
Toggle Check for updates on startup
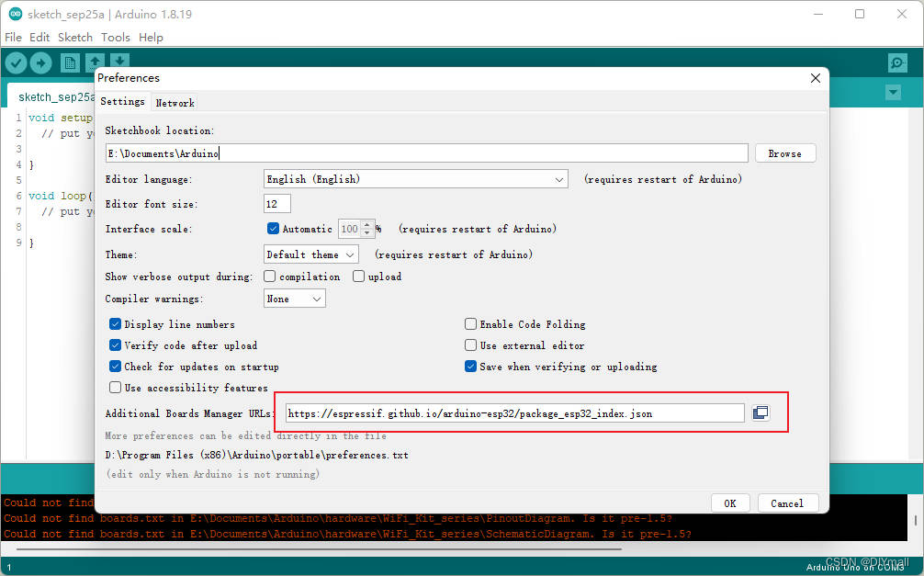(116, 367)
